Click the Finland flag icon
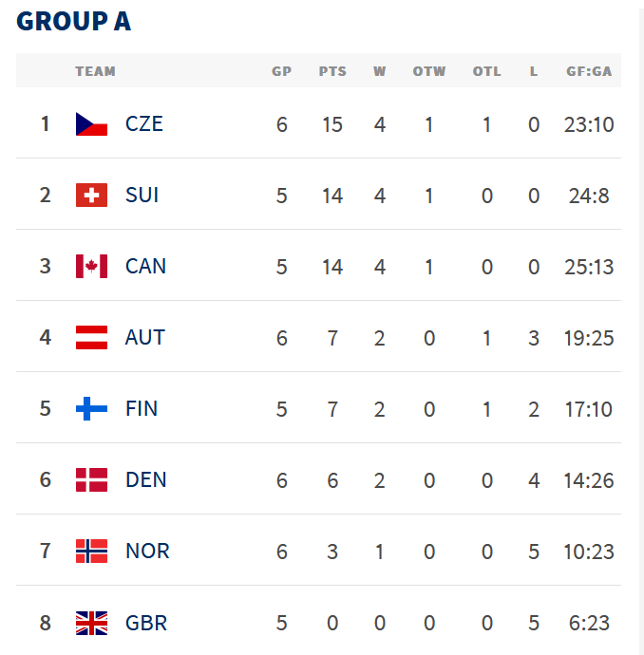 tap(91, 409)
